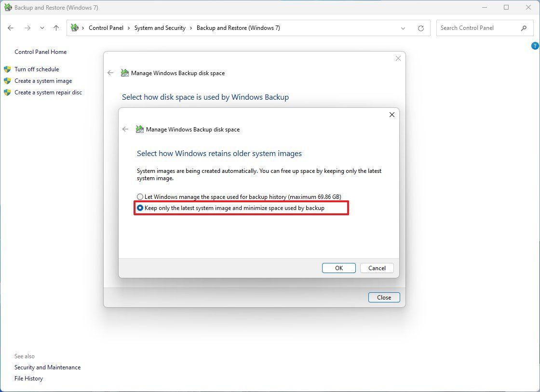The height and width of the screenshot is (392, 540).
Task: Open the File History link
Action: point(28,378)
